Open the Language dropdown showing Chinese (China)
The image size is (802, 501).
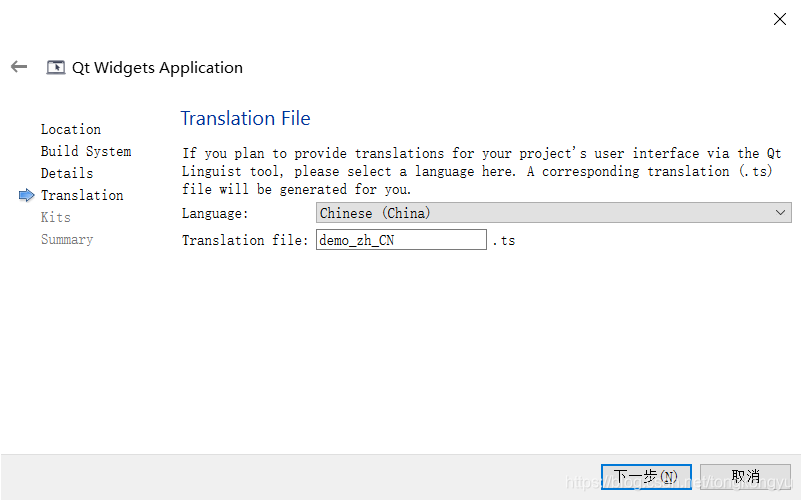pos(553,213)
